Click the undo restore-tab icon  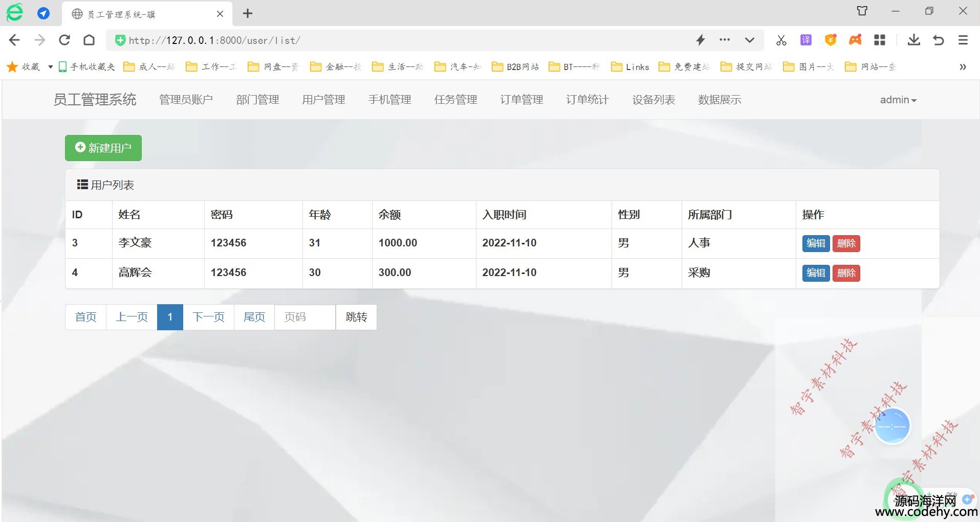pos(938,40)
